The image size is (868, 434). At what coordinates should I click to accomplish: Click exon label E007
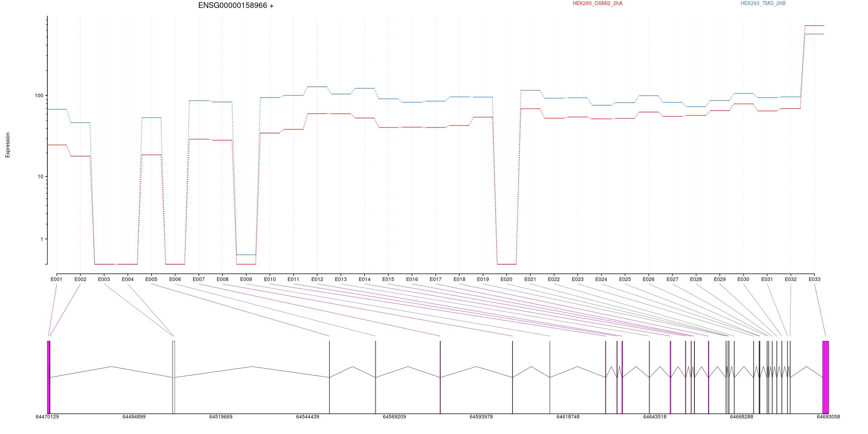(199, 279)
